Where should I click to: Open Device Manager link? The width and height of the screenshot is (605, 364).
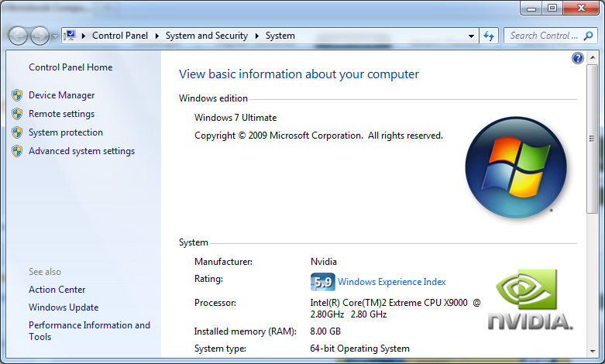(62, 94)
